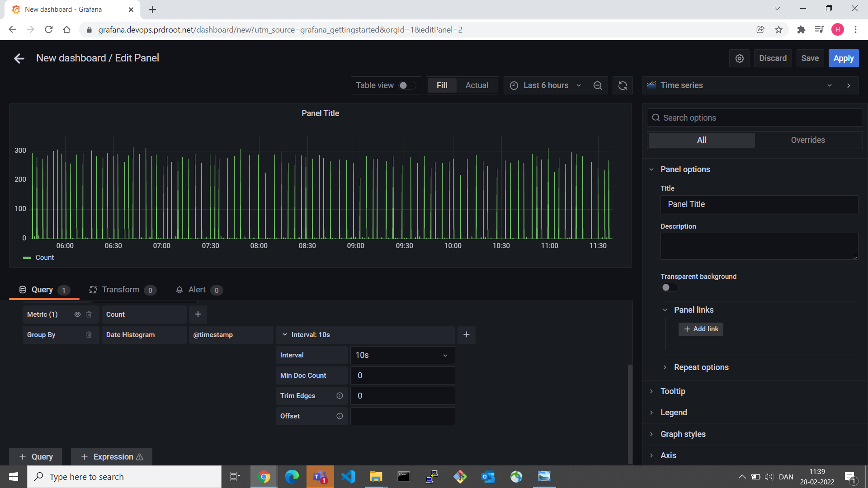
Task: Open the Last 6 hours time range dropdown
Action: tap(544, 85)
